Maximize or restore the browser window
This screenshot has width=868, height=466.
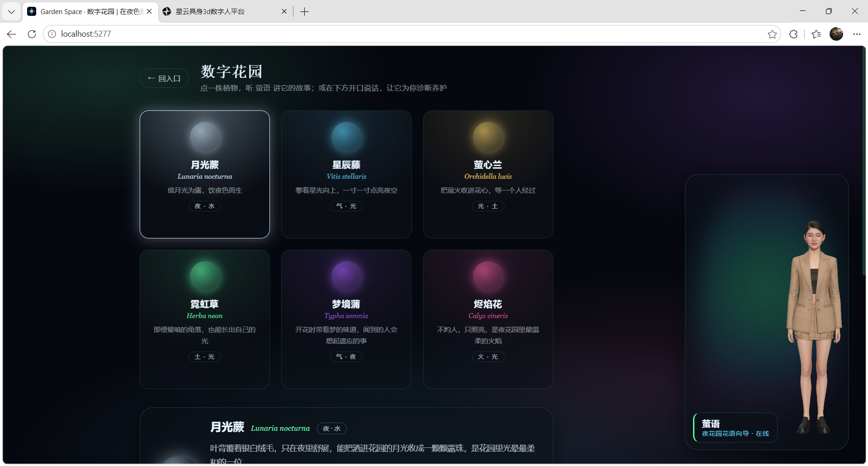[x=829, y=11]
